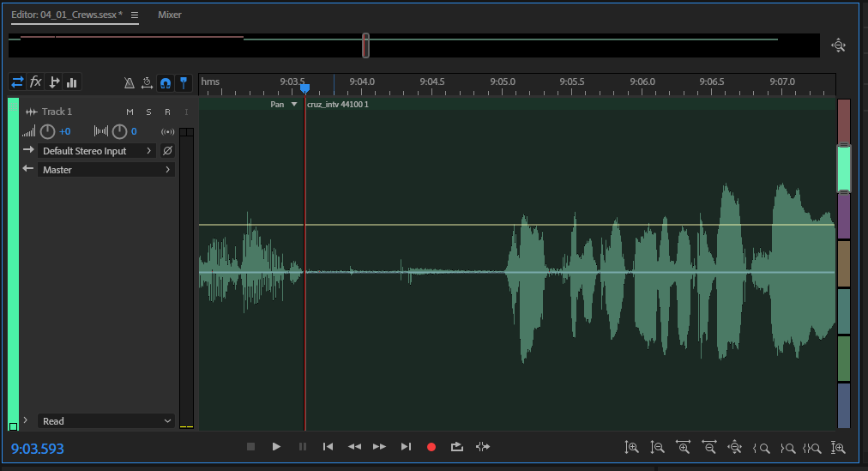This screenshot has width=868, height=471.
Task: Click Zoom to Selection icon
Action: [812, 448]
